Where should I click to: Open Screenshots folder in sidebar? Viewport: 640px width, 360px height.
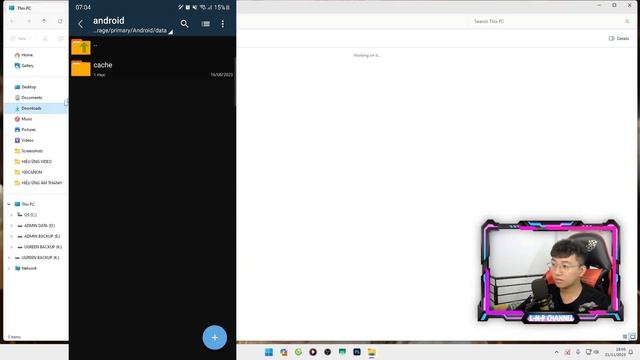(x=29, y=151)
